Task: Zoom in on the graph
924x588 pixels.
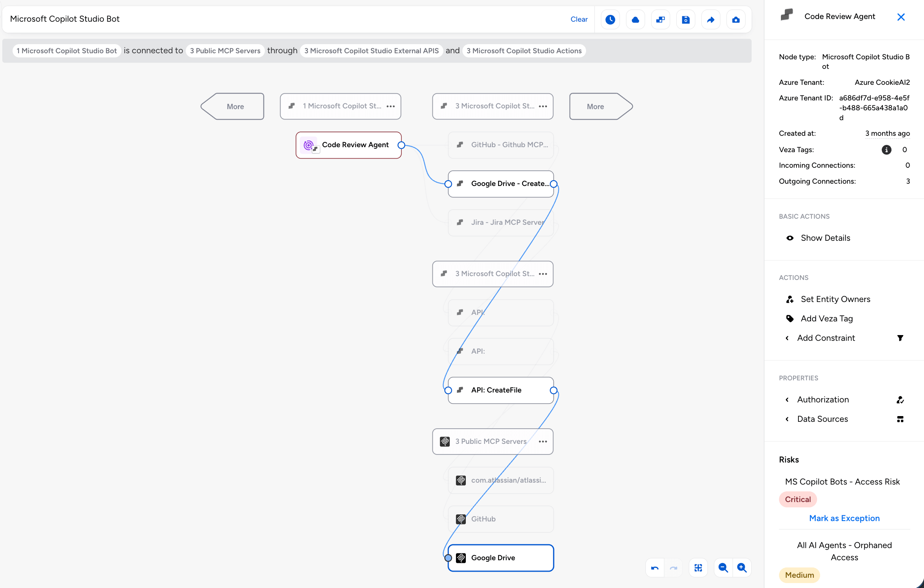Action: [x=742, y=568]
